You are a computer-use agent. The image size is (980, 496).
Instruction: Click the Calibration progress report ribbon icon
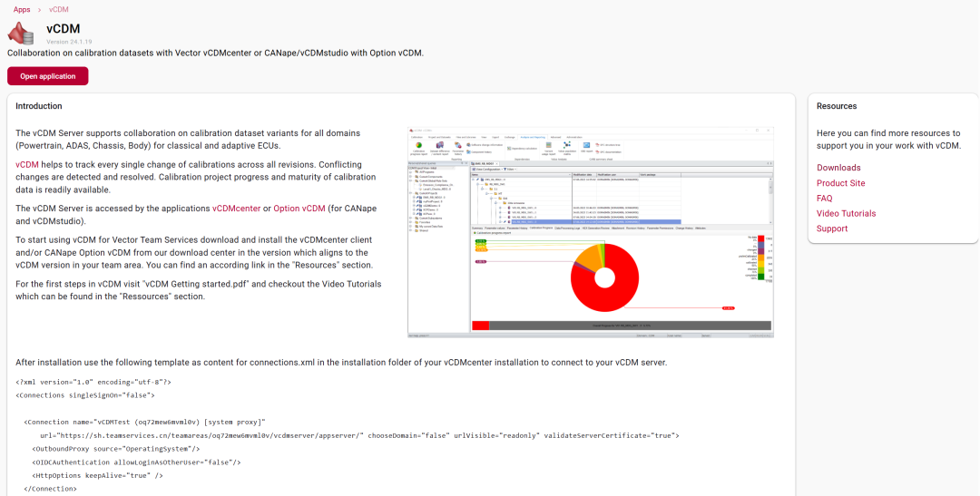(x=418, y=145)
